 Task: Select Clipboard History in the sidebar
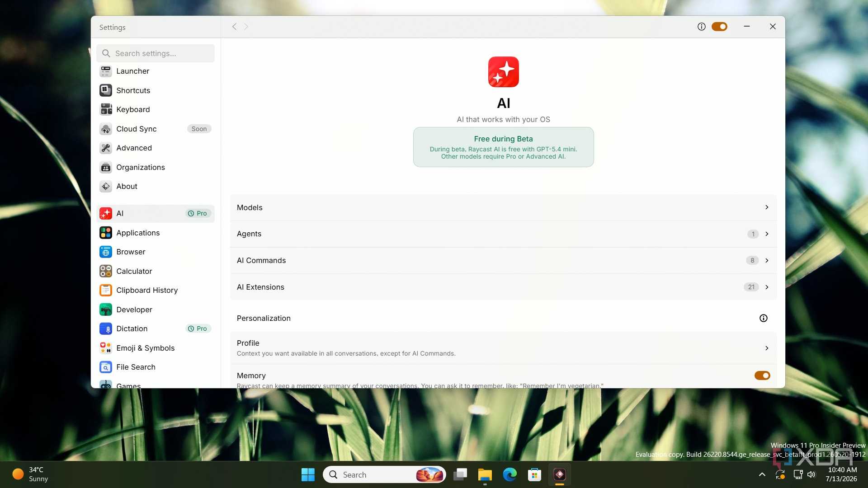point(156,290)
